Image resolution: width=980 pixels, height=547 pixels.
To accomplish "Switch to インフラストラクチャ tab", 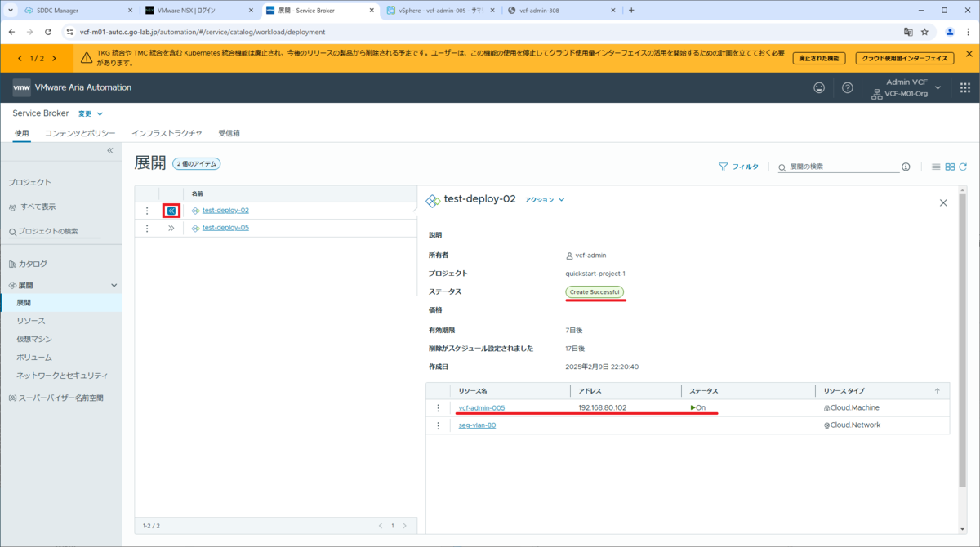I will click(x=167, y=133).
